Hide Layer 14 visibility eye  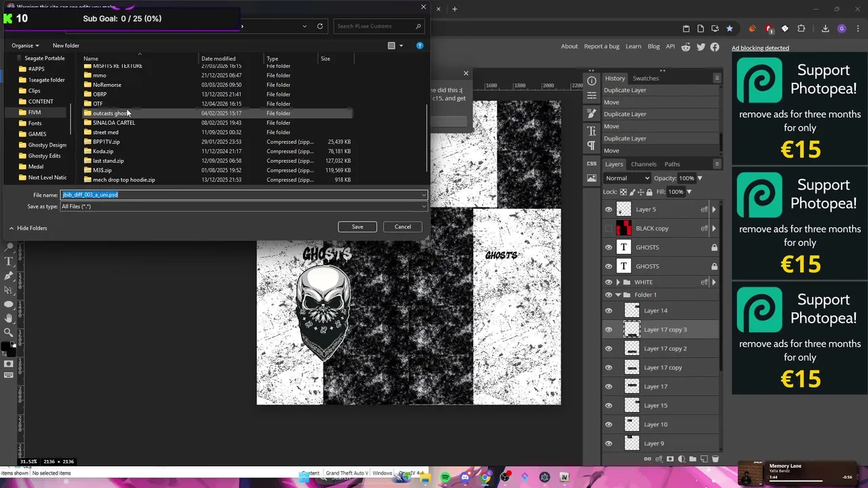608,310
